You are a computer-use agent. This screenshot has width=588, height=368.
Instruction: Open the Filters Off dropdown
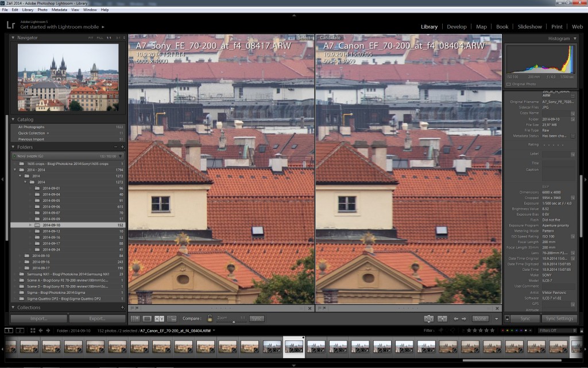coord(556,331)
